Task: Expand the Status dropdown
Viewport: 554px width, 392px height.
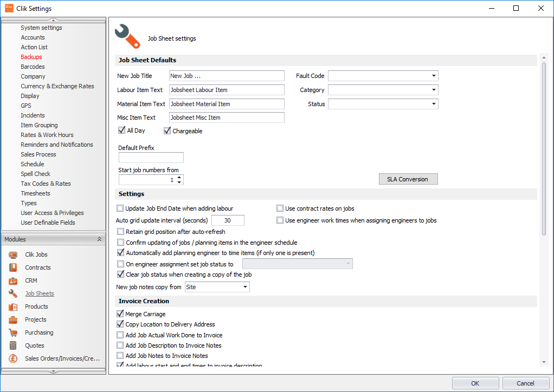Action: tap(433, 103)
